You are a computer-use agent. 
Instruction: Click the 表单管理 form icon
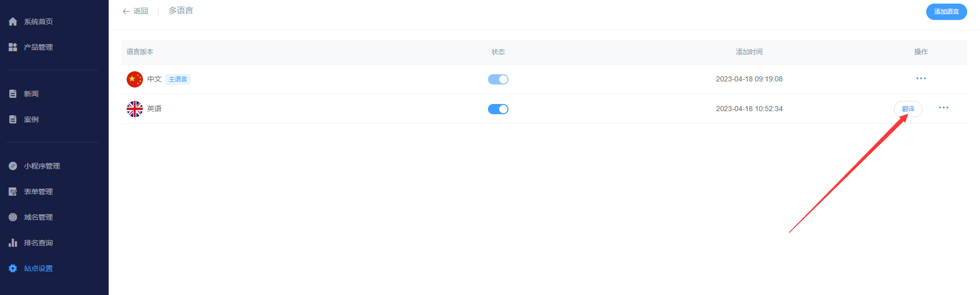pyautogui.click(x=13, y=192)
